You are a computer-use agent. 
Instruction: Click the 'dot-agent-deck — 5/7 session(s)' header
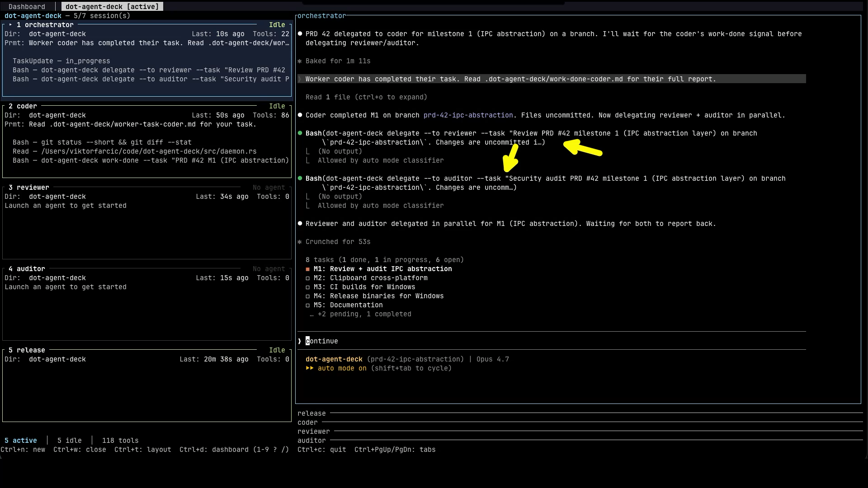(x=67, y=16)
